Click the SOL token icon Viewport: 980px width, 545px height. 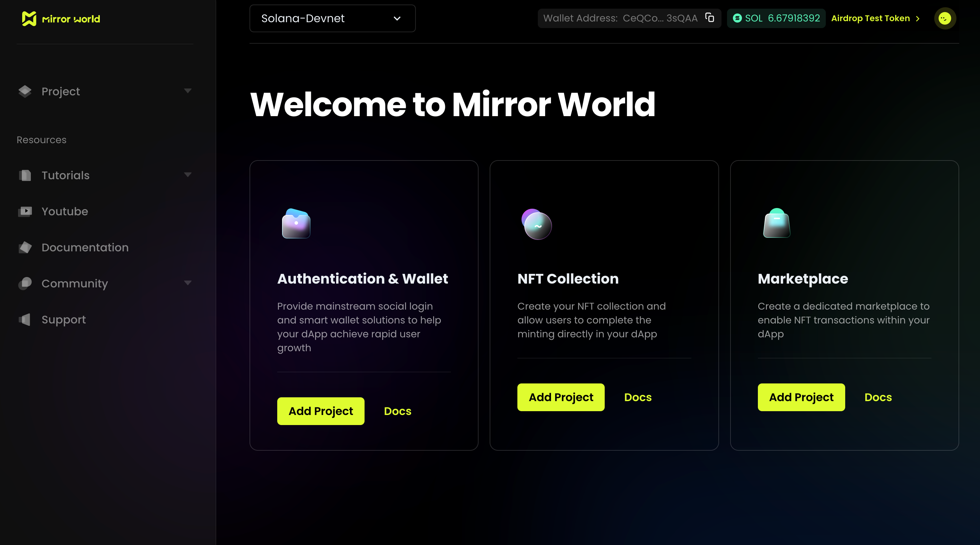pyautogui.click(x=737, y=18)
